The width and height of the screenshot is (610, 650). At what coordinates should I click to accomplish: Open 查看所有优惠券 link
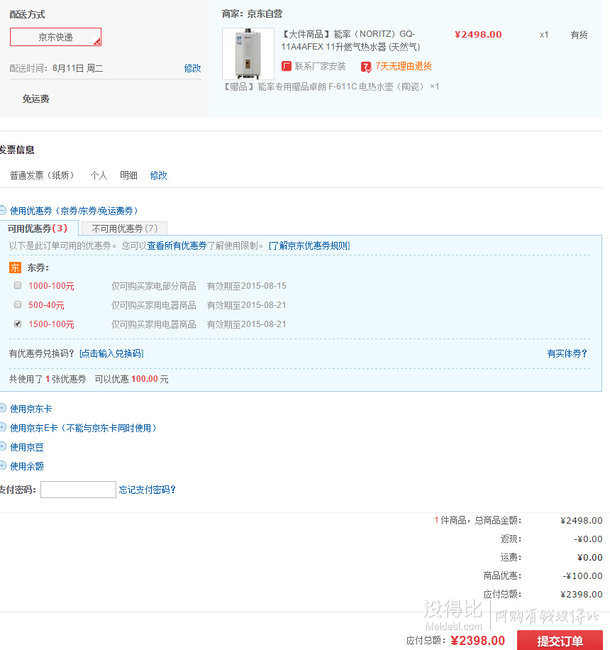(x=177, y=246)
